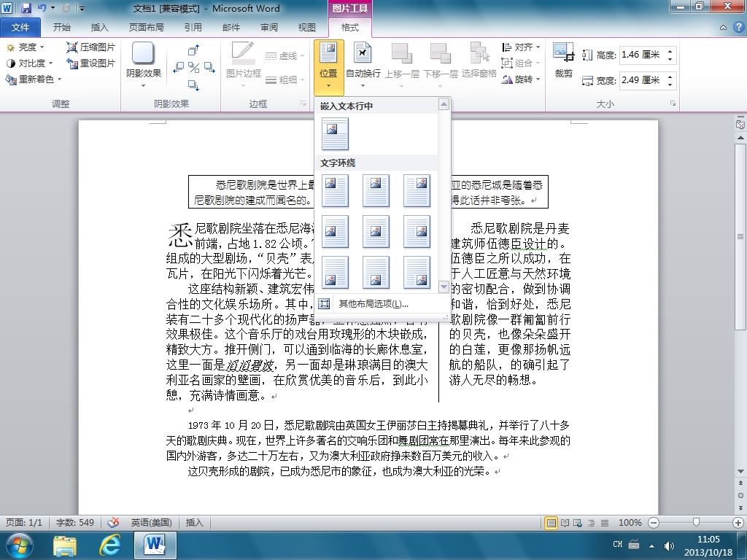Click 压缩图片 (Compress Pictures)
This screenshot has height=560, width=747.
91,47
